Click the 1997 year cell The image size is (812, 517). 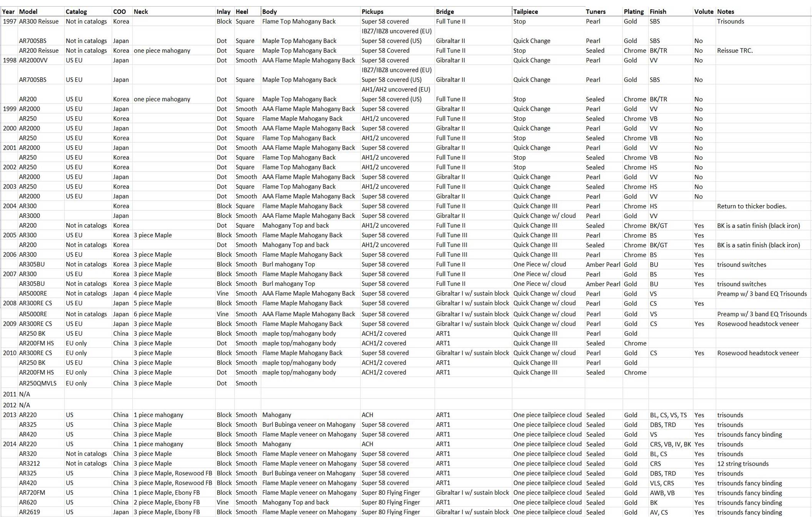10,22
